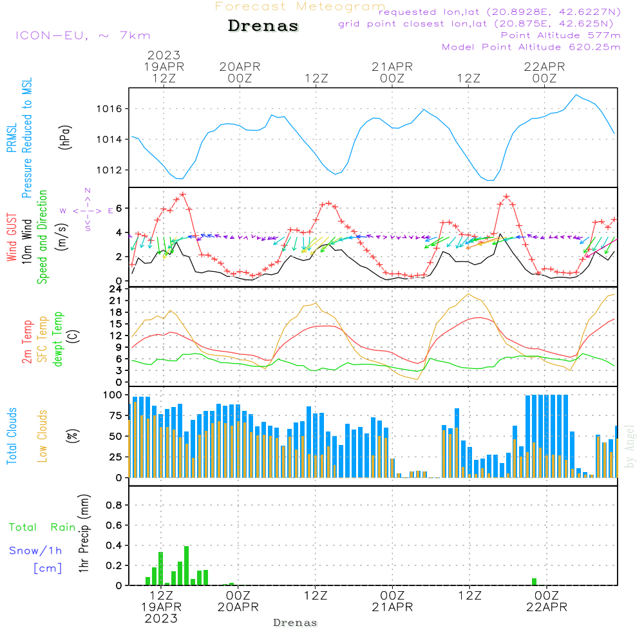Image resolution: width=644 pixels, height=644 pixels.
Task: Click the pressure axis value "1012"
Action: tap(109, 170)
